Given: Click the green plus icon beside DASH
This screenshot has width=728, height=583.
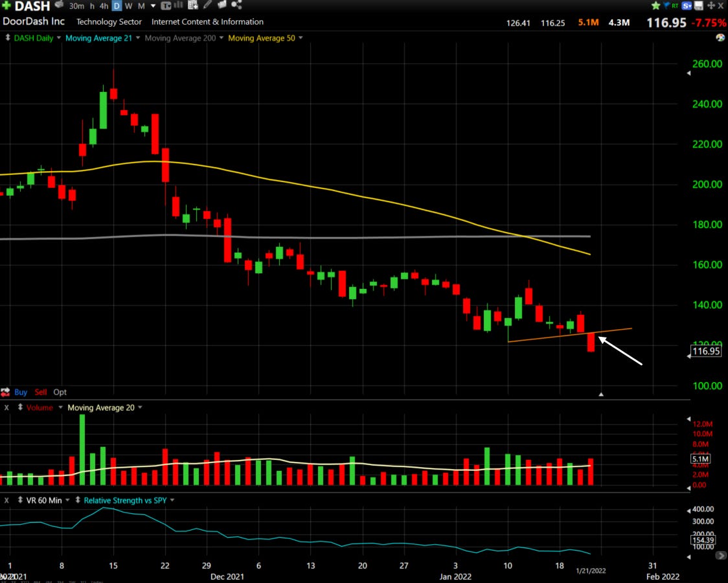Looking at the screenshot, I should pos(6,6).
